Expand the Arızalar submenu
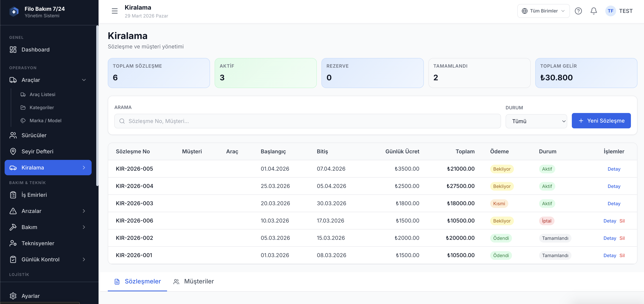The width and height of the screenshot is (644, 304). point(84,211)
